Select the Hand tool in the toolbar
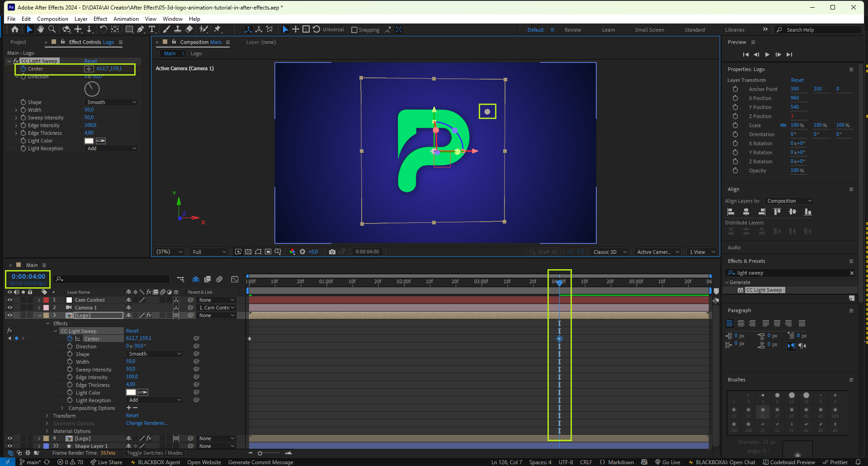The image size is (868, 466). [x=41, y=29]
